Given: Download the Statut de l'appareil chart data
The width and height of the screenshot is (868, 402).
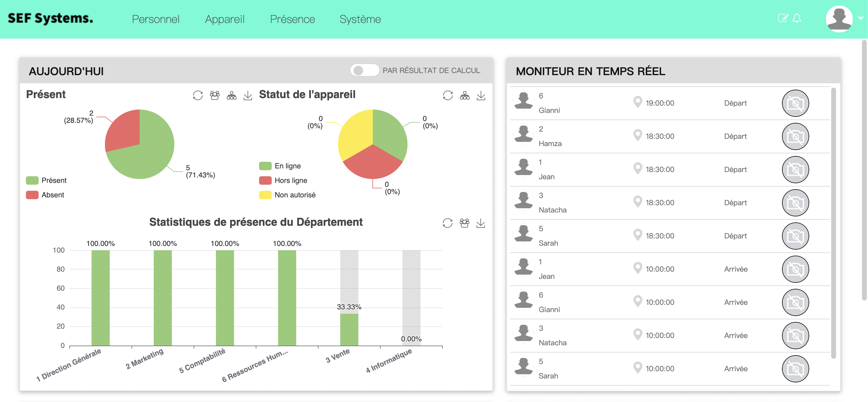Looking at the screenshot, I should pos(481,95).
